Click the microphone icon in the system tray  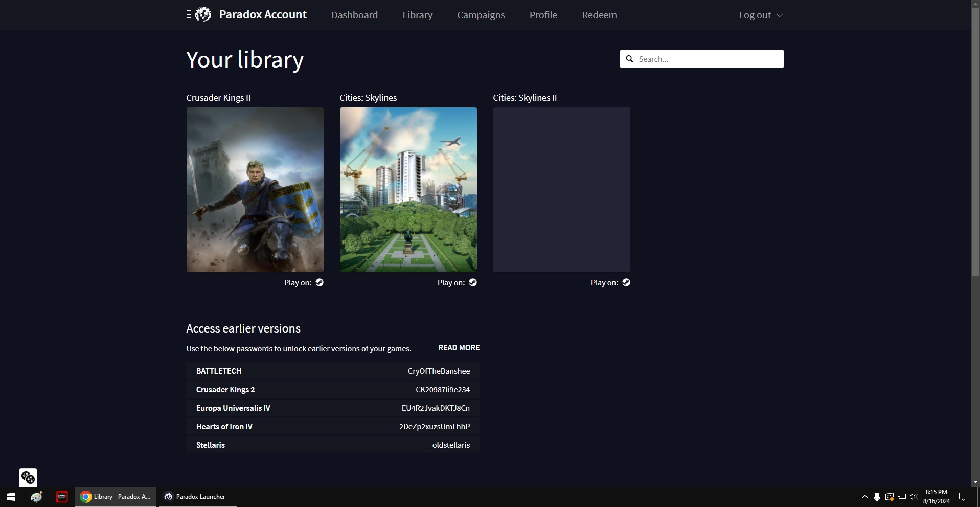pos(876,496)
